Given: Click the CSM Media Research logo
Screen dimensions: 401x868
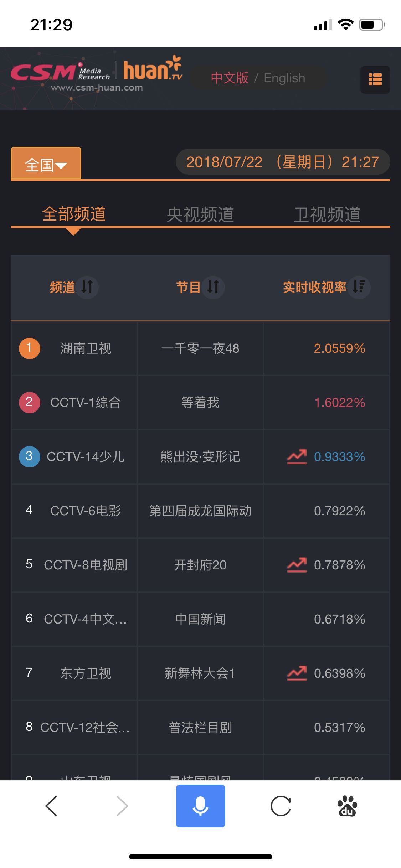Looking at the screenshot, I should [61, 72].
